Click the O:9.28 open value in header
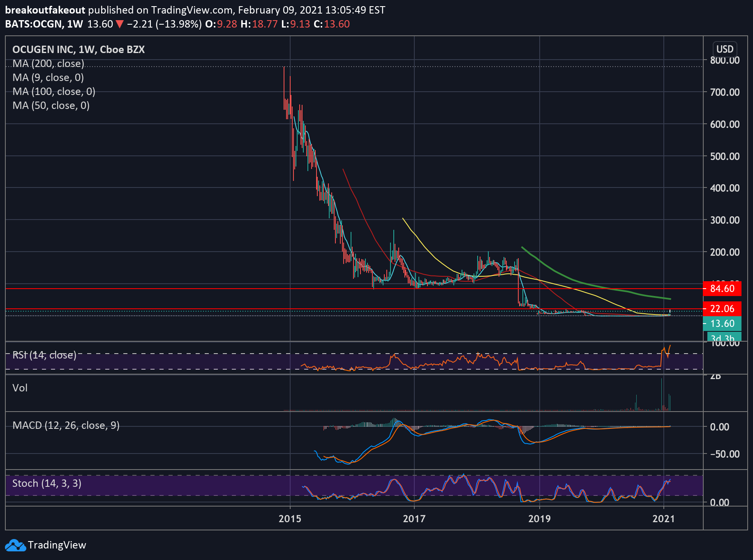This screenshot has height=560, width=753. pos(221,24)
